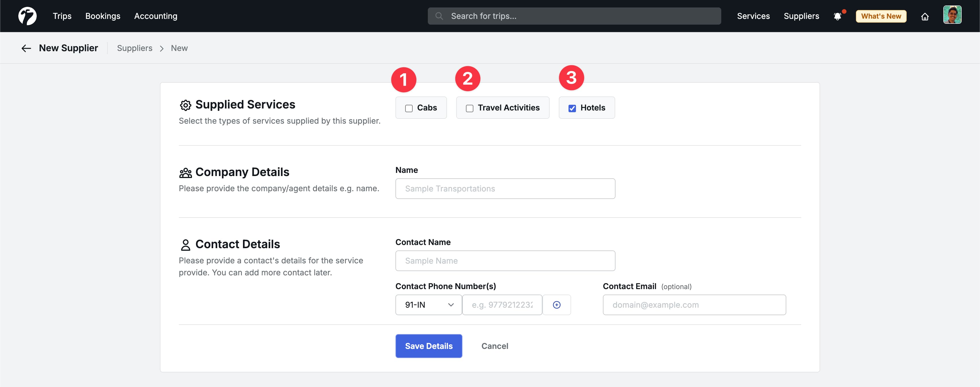This screenshot has height=387, width=980.
Task: Focus the company Name input field
Action: (505, 189)
